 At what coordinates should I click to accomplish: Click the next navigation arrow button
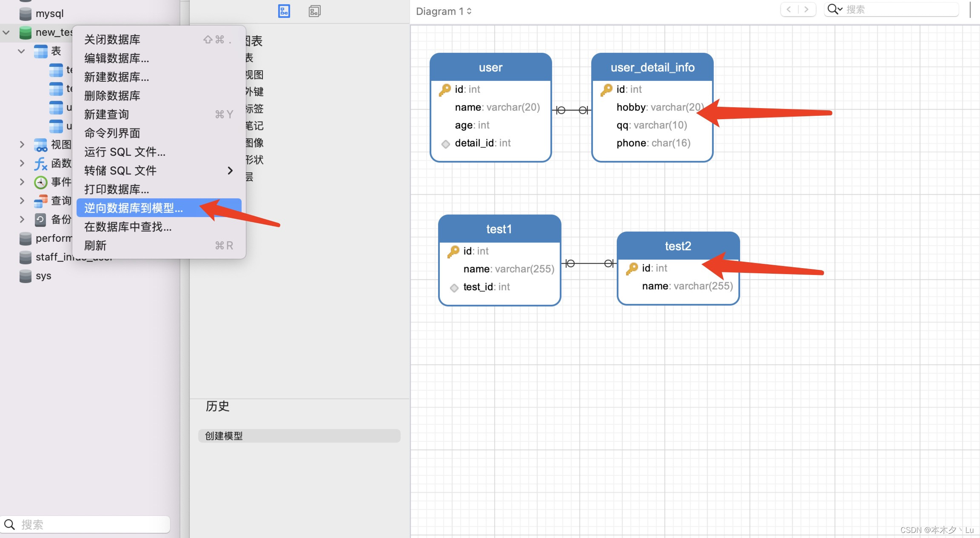point(806,9)
